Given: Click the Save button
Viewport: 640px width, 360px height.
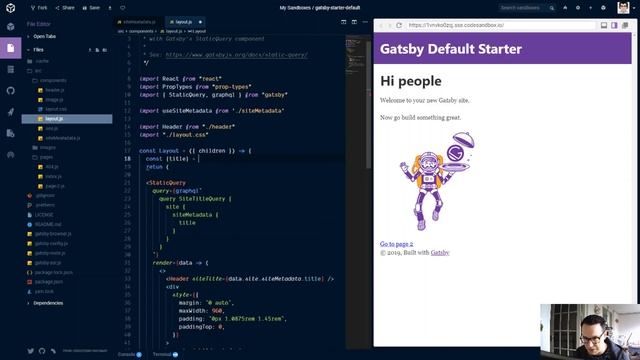Looking at the screenshot, I should coord(91,8).
